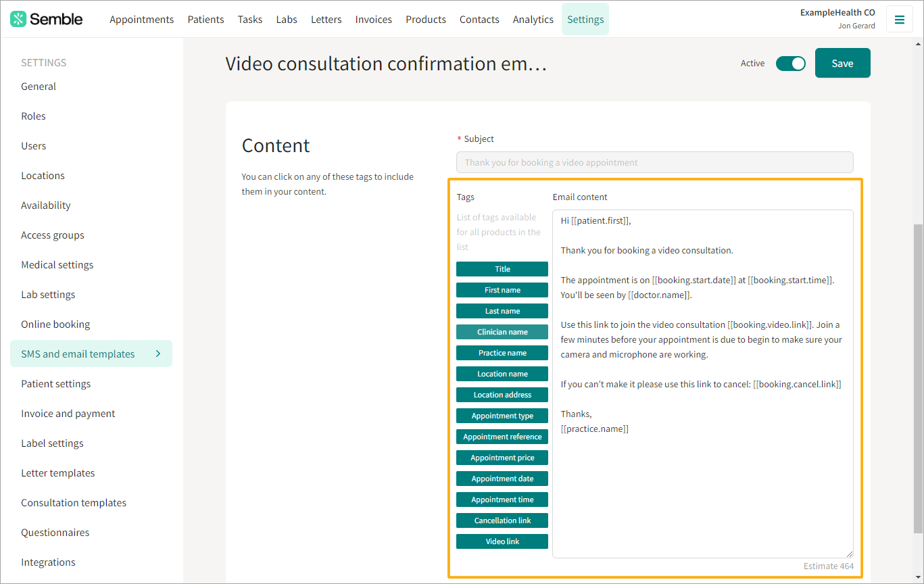The height and width of the screenshot is (584, 924).
Task: Select SMS and email templates
Action: (91, 354)
